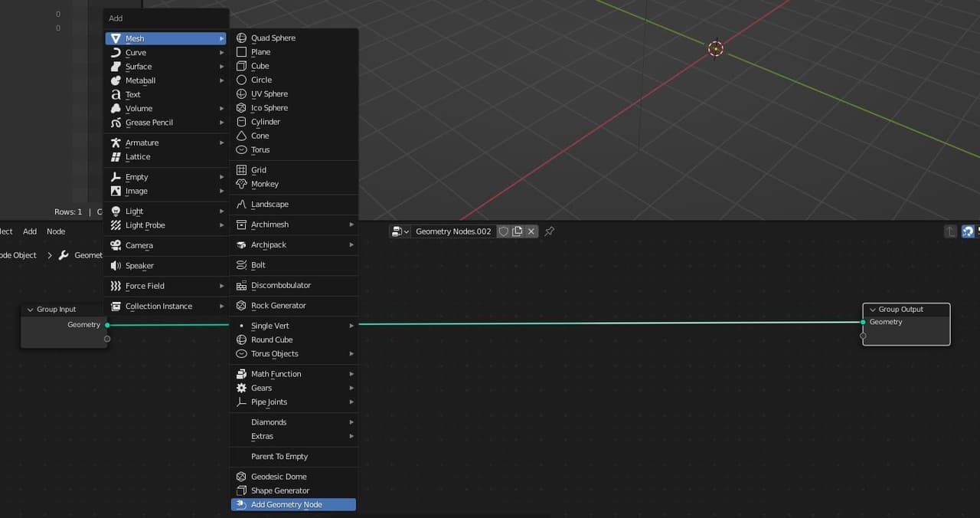The height and width of the screenshot is (518, 980).
Task: Add a Round Cube mesh
Action: (x=293, y=339)
